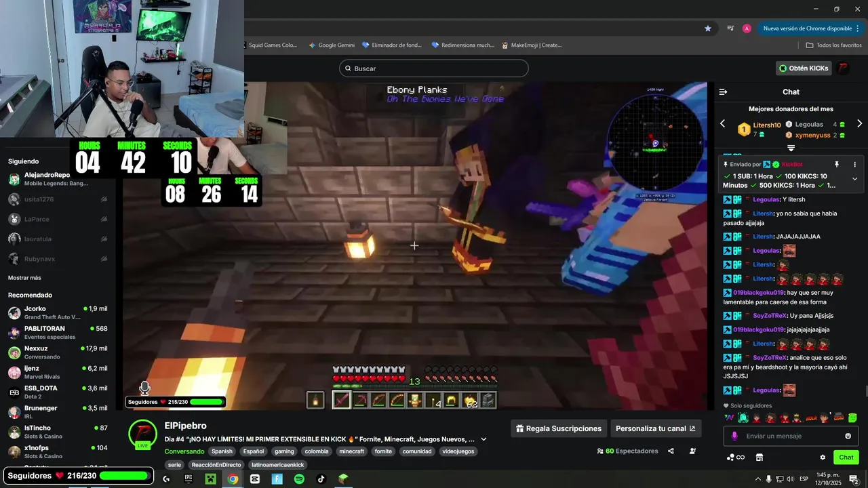Open recommended channel Brunenger

[58, 412]
